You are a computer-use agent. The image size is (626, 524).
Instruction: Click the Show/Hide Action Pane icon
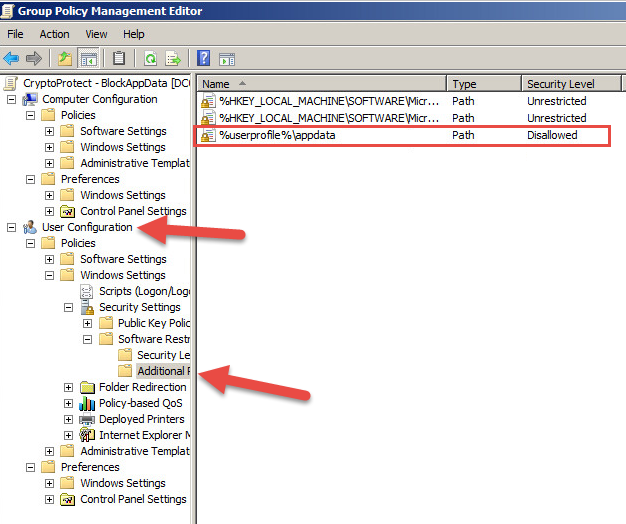click(226, 58)
